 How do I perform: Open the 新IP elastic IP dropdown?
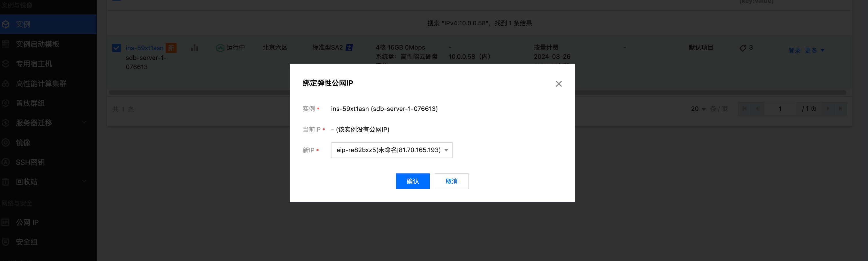[392, 150]
